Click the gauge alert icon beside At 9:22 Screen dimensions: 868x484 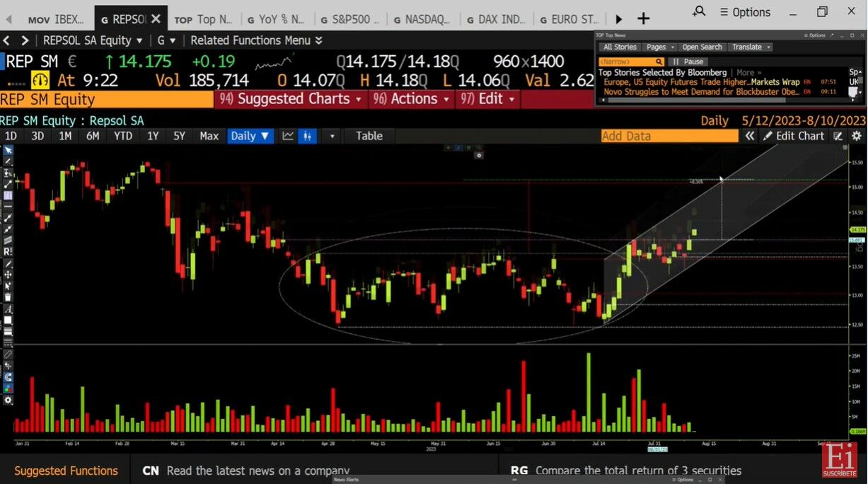(40, 80)
